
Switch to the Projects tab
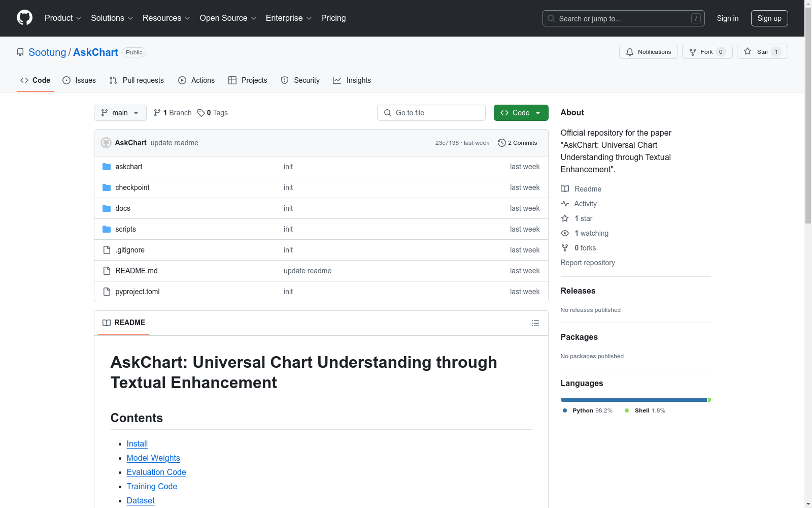tap(248, 80)
